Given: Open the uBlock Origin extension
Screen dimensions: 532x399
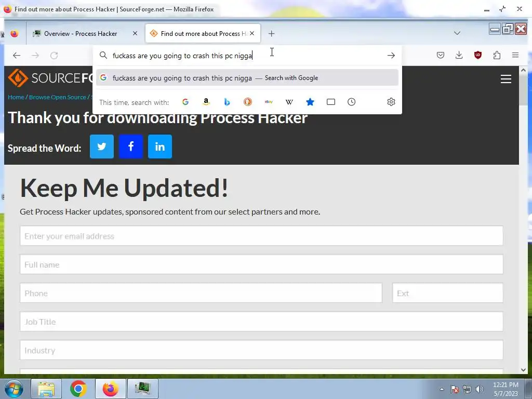Looking at the screenshot, I should pos(478,55).
